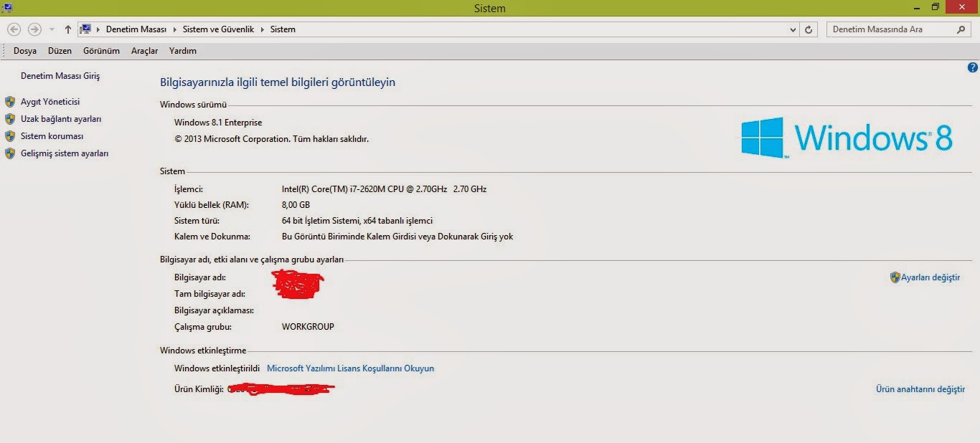Click the computer icon in address bar
Screen dimensions: 980x443
tap(86, 29)
